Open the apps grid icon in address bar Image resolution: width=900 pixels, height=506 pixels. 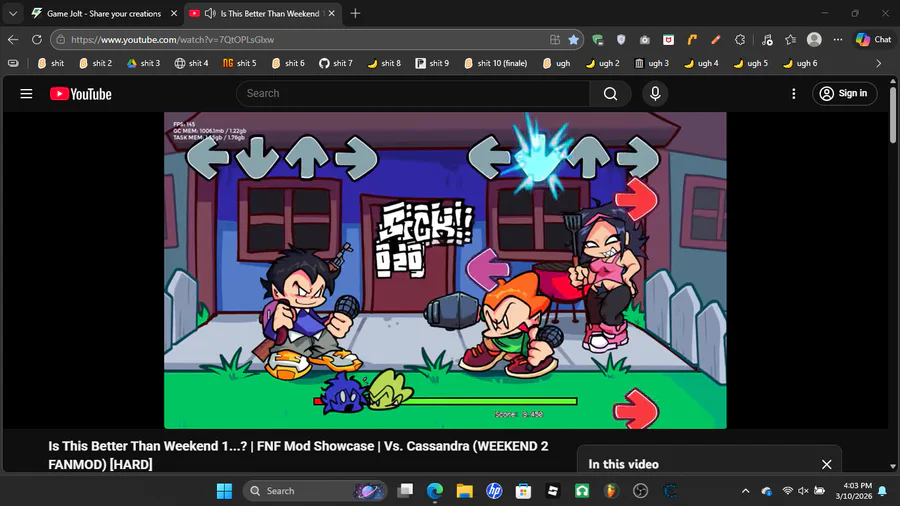tap(554, 40)
